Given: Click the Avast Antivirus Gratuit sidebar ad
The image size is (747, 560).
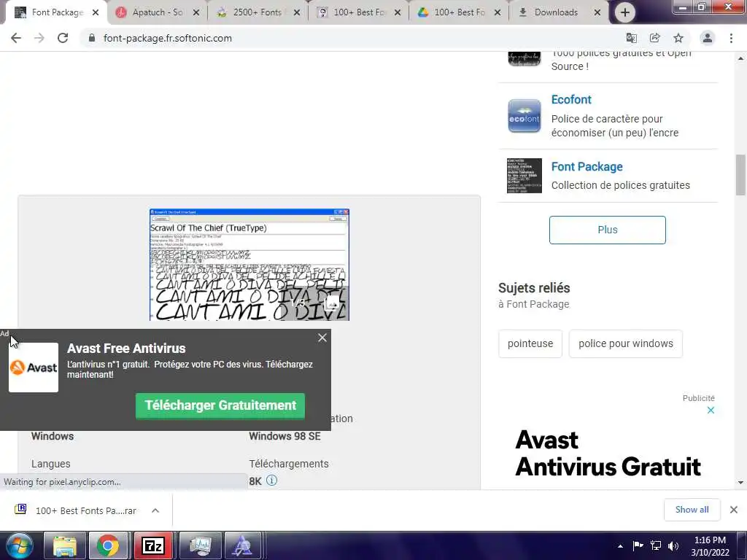Looking at the screenshot, I should click(608, 453).
